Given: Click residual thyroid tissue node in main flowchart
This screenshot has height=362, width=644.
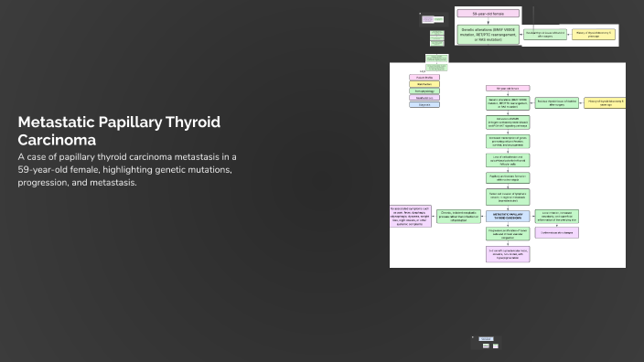Looking at the screenshot, I should [556, 102].
